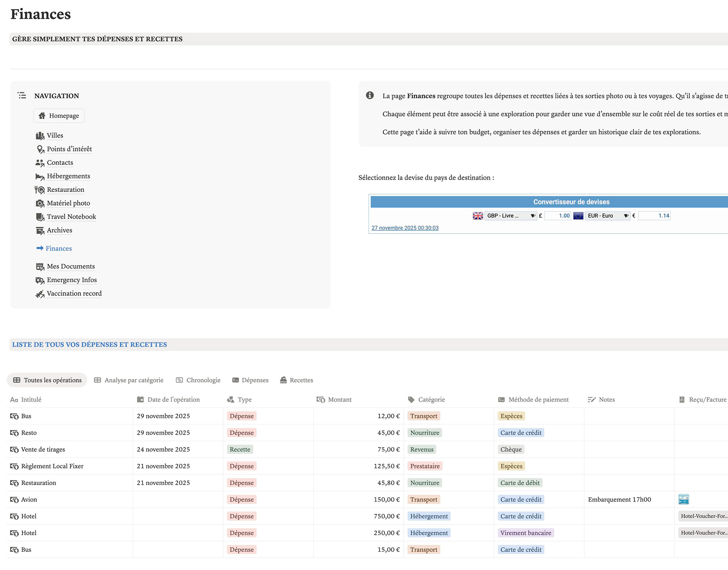This screenshot has width=728, height=570.
Task: Click the Villes buildings icon
Action: pos(40,136)
